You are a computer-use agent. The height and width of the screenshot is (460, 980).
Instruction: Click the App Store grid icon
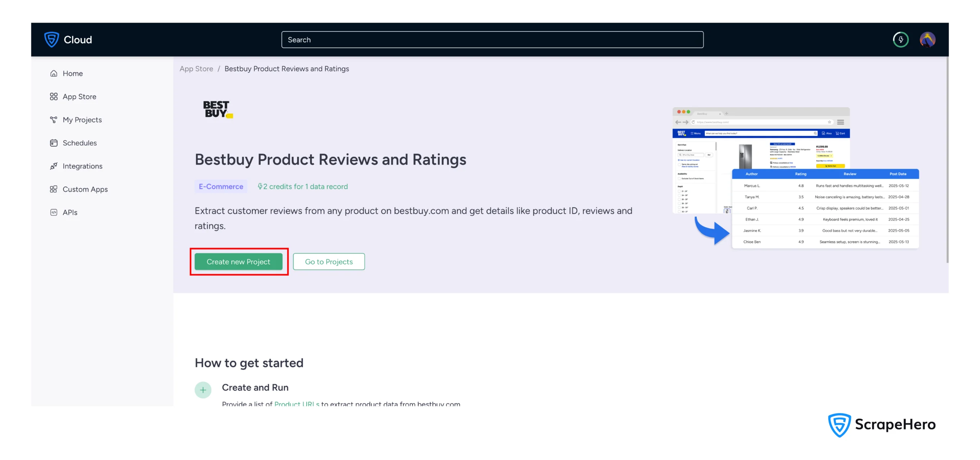point(54,97)
